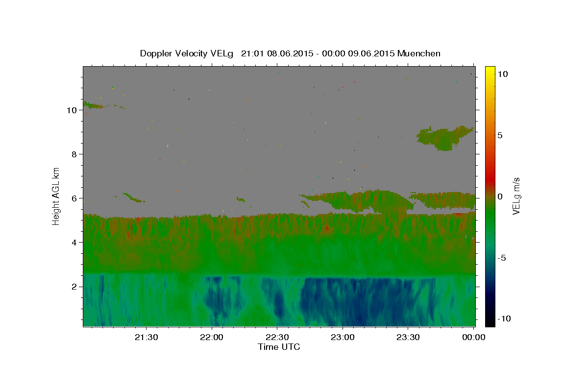Click the height tick label '2'
Screen dimensions: 588x392
click(74, 287)
